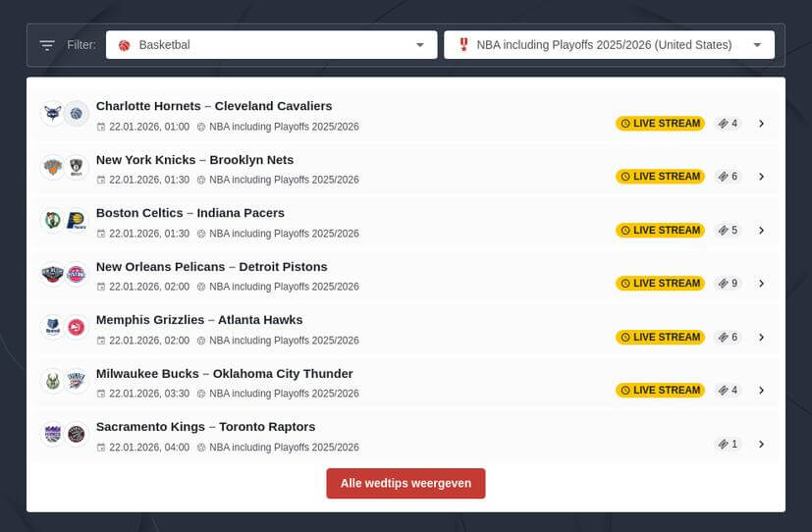Click the Milwaukee Bucks team logo

[53, 382]
